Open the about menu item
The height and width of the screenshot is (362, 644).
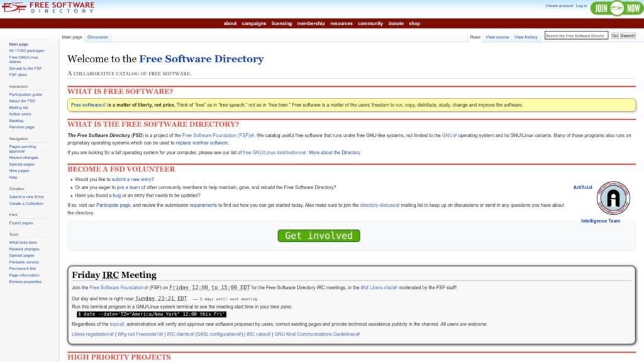click(230, 23)
